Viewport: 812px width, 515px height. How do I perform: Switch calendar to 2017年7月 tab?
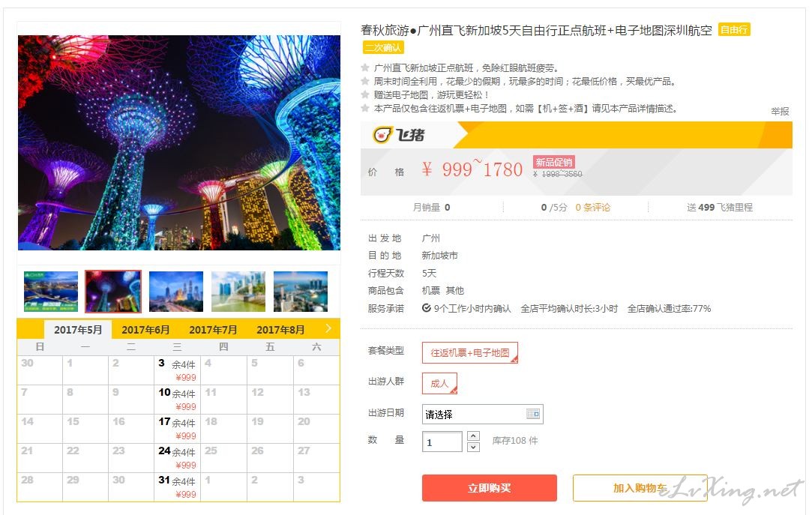pos(213,330)
